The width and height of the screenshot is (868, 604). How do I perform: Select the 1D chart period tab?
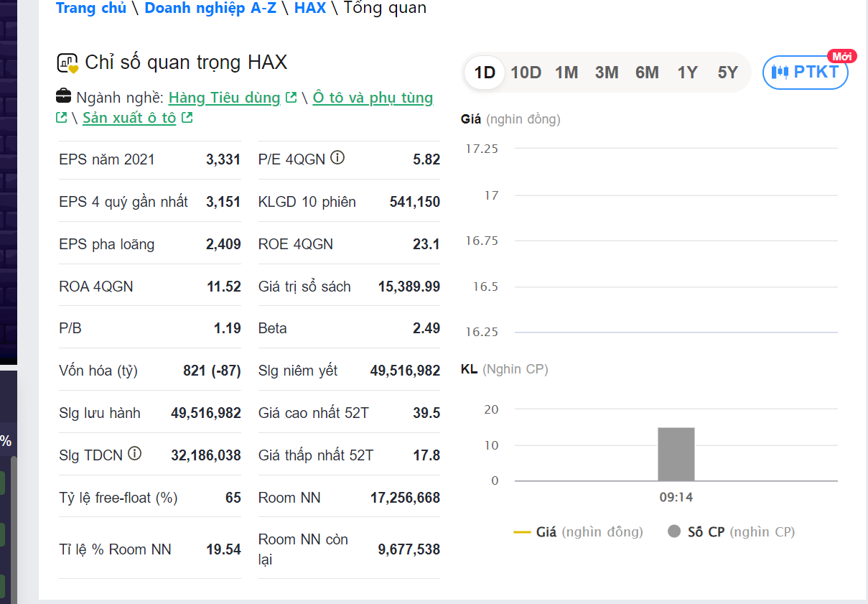(x=485, y=73)
